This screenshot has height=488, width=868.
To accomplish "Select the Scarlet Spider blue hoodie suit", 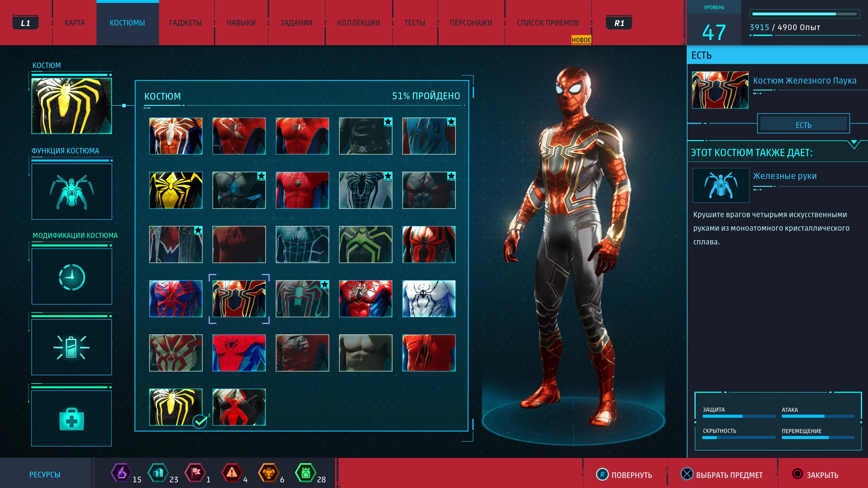I will click(x=429, y=136).
